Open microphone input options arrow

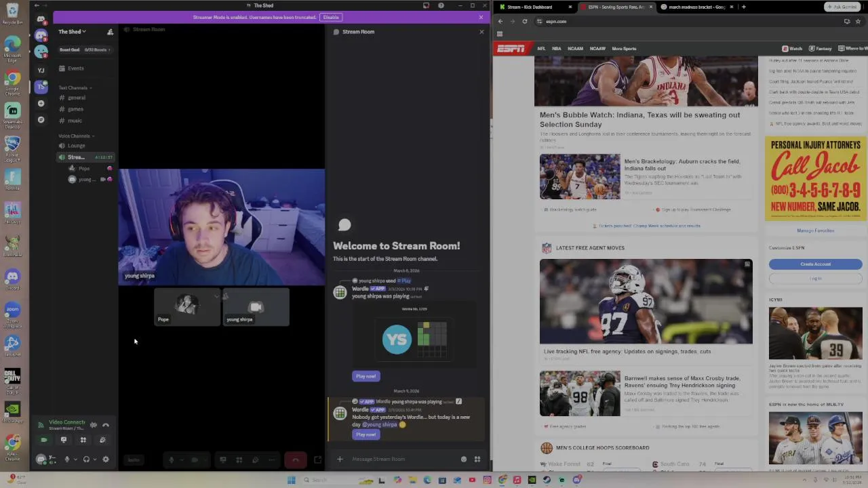(x=75, y=460)
